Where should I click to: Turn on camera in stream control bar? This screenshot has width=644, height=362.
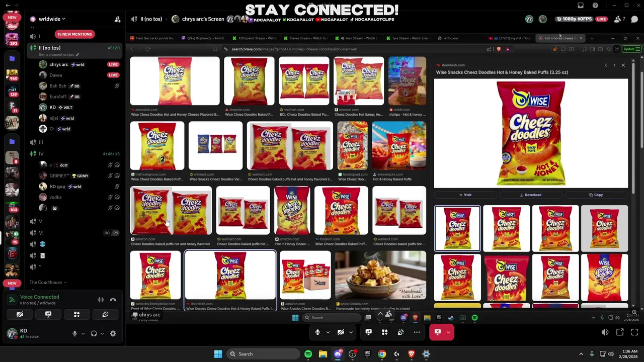pyautogui.click(x=341, y=332)
